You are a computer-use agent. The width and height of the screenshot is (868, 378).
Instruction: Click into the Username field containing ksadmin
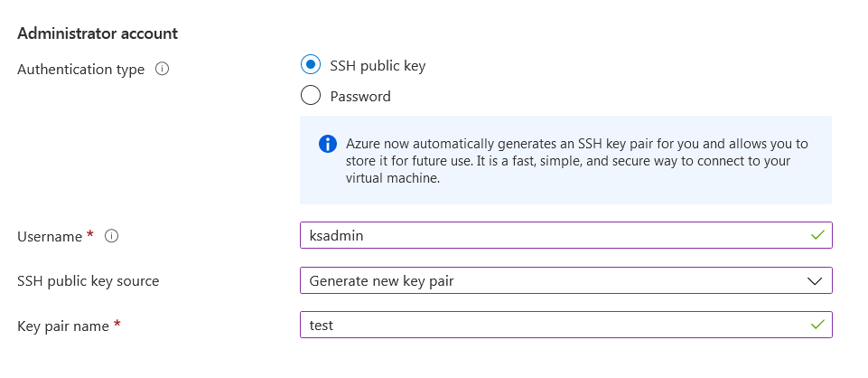pyautogui.click(x=542, y=235)
